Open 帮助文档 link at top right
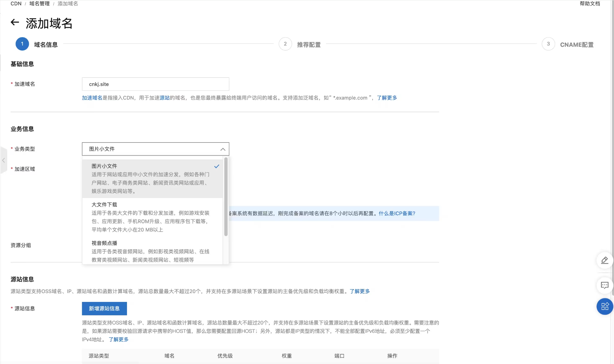Screen dimensions: 614x364 (589, 4)
